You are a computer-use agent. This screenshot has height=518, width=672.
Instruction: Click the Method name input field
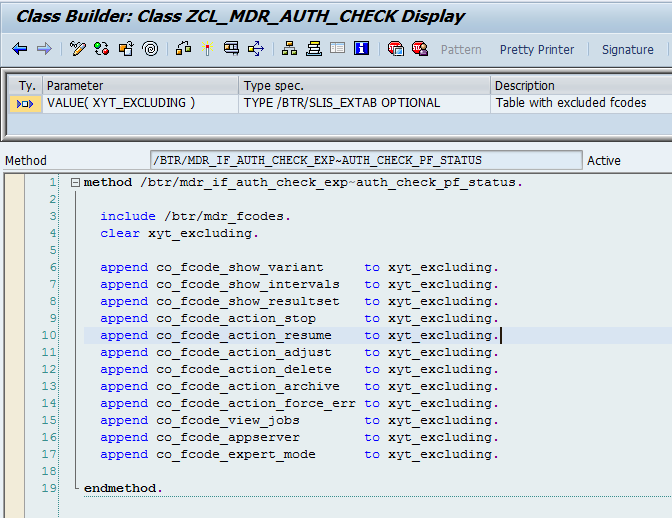[x=366, y=160]
